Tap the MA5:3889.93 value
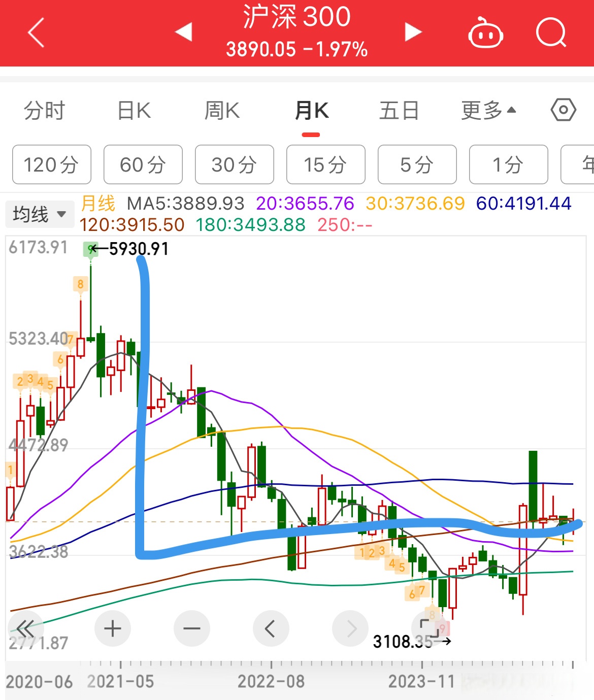This screenshot has width=594, height=700. click(185, 204)
